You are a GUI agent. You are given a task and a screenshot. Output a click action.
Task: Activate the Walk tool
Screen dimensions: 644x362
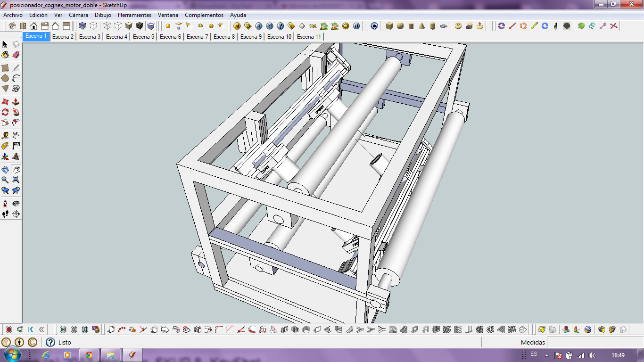click(6, 214)
